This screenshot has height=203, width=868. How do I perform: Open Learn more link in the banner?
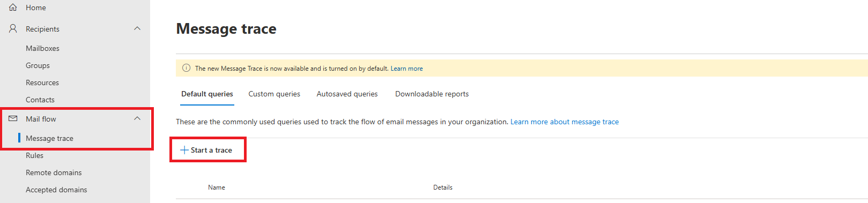pos(406,69)
